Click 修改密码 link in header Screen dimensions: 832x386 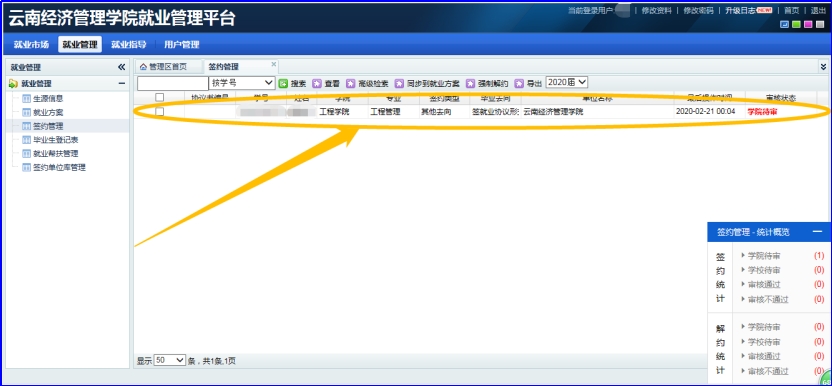coord(698,11)
